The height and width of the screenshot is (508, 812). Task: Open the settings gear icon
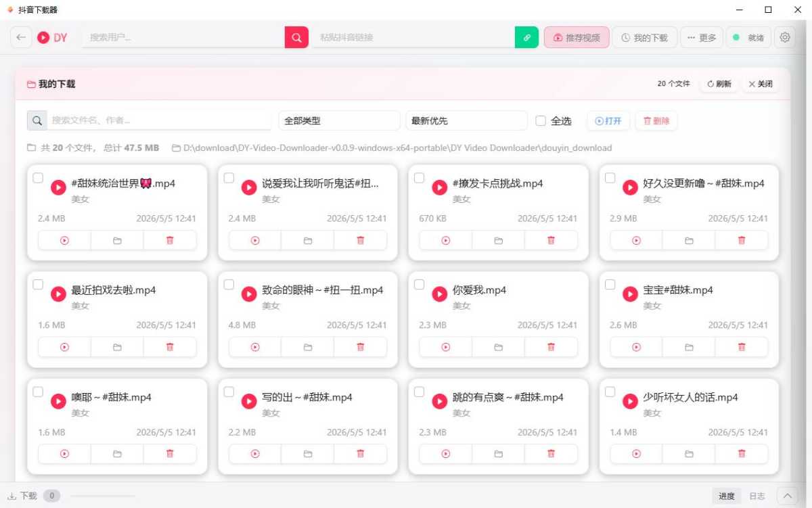coord(785,38)
